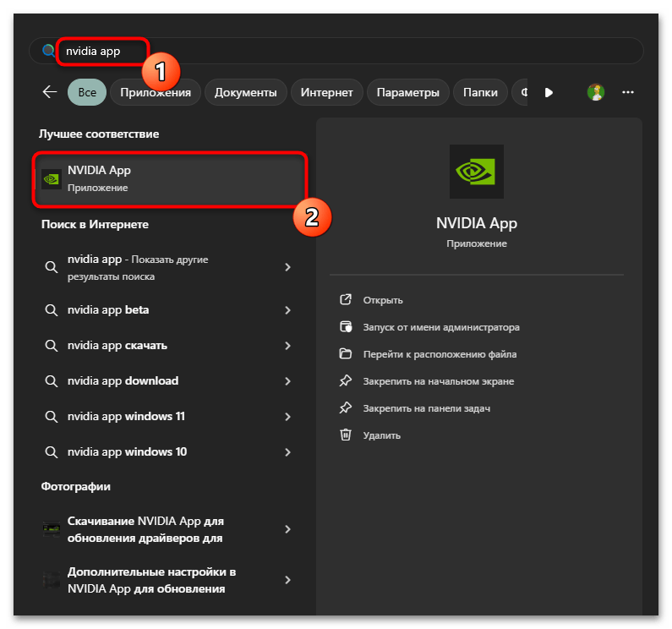Choose 'Перейти к расположению файла'
This screenshot has width=672, height=629.
440,354
